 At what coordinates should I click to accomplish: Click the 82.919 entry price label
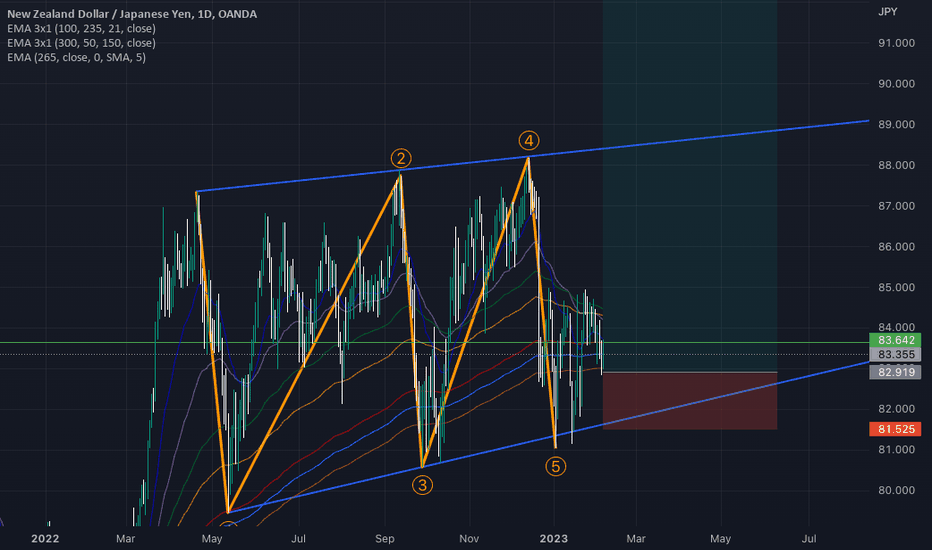point(895,372)
